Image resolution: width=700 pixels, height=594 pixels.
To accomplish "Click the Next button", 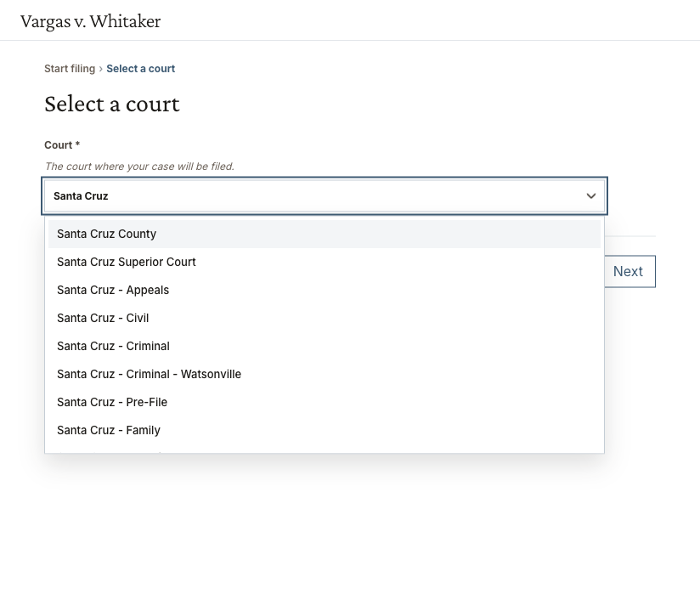I will (629, 272).
